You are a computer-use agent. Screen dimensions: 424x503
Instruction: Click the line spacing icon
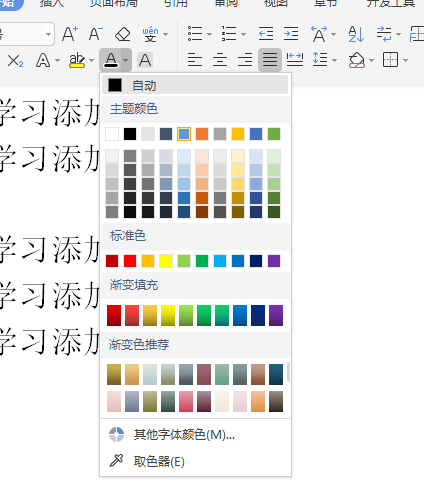click(x=320, y=60)
